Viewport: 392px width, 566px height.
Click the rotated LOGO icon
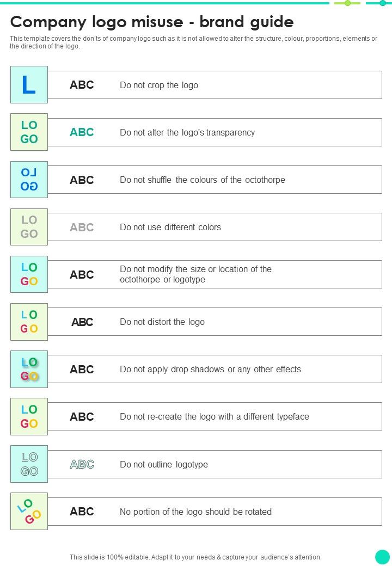point(29,512)
